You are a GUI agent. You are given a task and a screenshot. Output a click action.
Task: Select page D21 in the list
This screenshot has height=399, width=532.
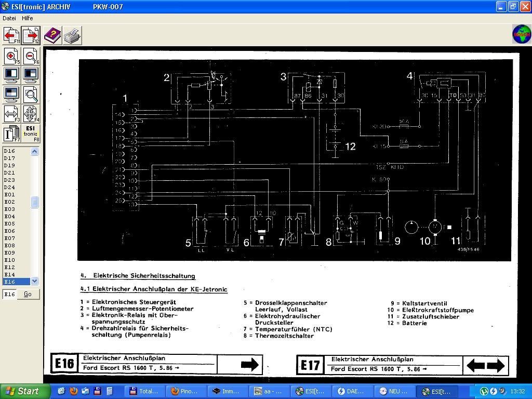click(x=10, y=172)
